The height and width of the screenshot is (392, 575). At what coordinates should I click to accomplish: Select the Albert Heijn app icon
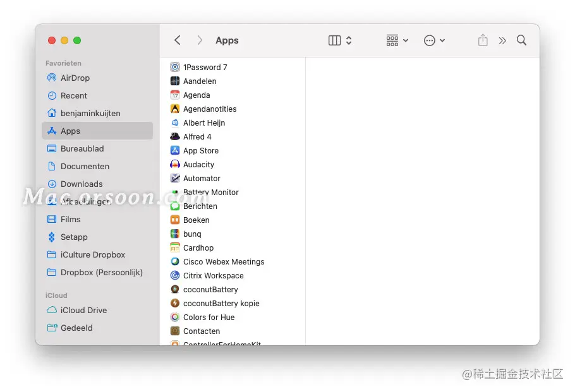click(175, 122)
